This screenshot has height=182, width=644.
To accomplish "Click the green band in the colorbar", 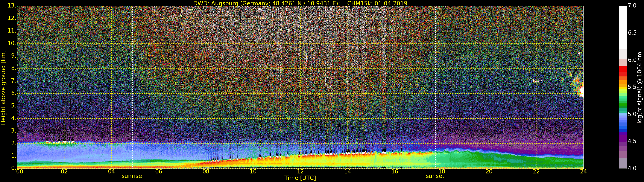I will coord(623,104).
